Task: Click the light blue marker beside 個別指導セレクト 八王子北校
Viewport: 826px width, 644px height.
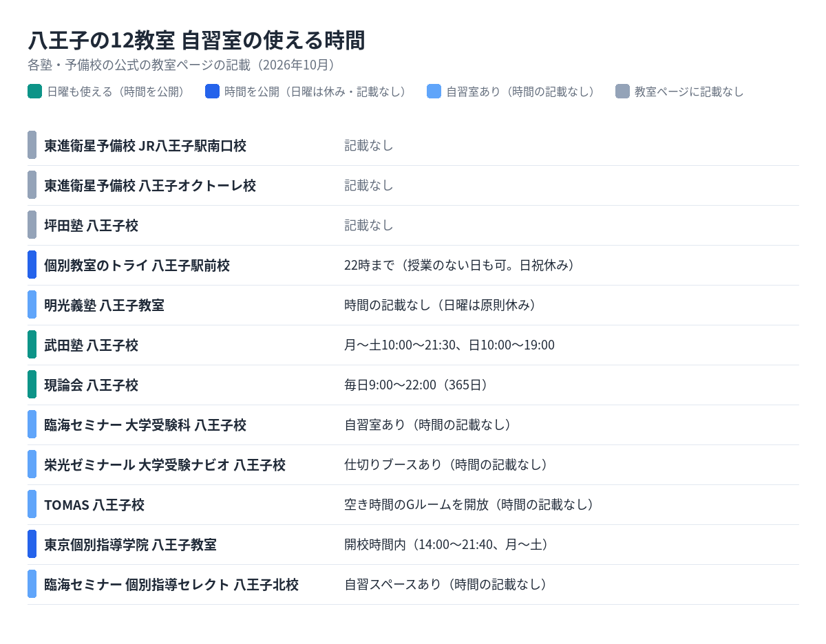Action: [32, 584]
